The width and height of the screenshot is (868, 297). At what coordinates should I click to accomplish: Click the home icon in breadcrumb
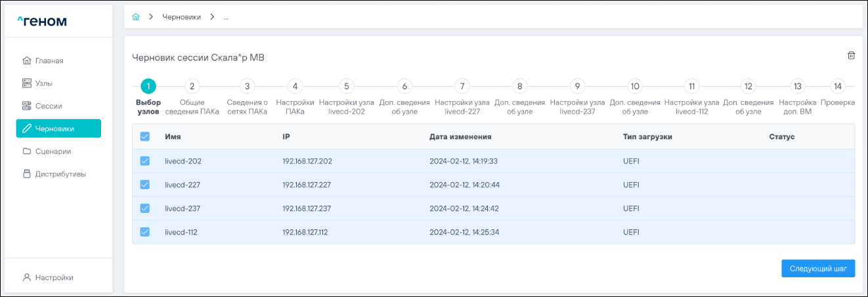136,17
